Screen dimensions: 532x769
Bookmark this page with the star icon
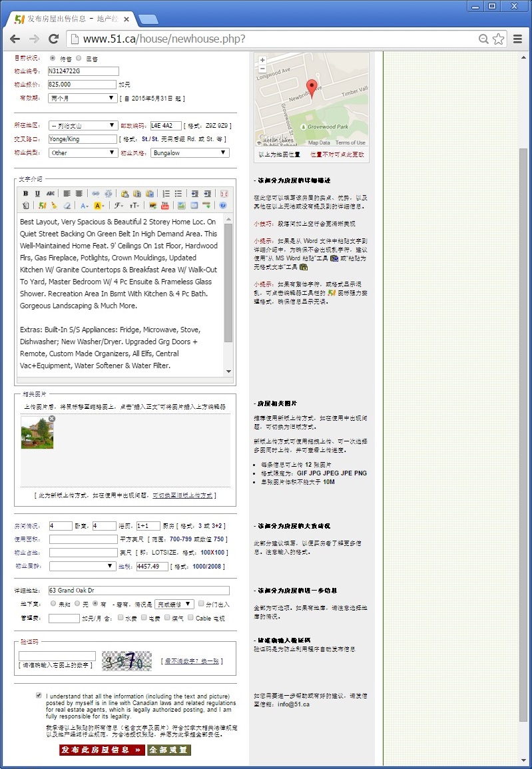[x=498, y=39]
